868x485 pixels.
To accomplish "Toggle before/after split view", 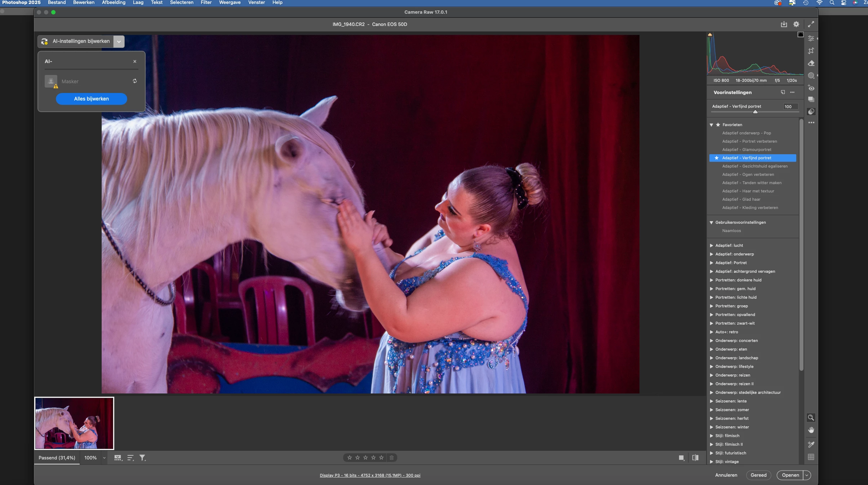I will click(695, 458).
